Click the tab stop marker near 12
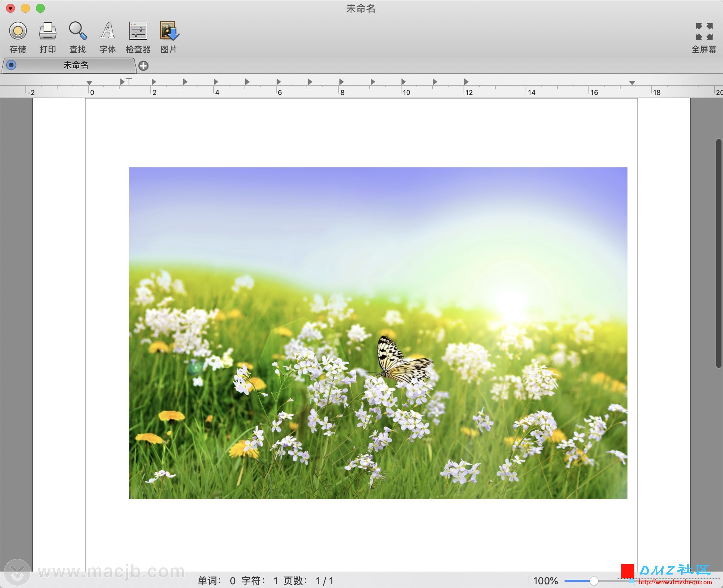 point(466,81)
